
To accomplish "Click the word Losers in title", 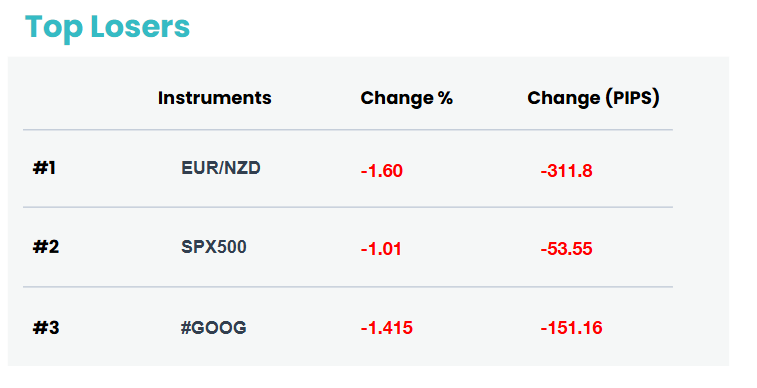I will [x=140, y=27].
